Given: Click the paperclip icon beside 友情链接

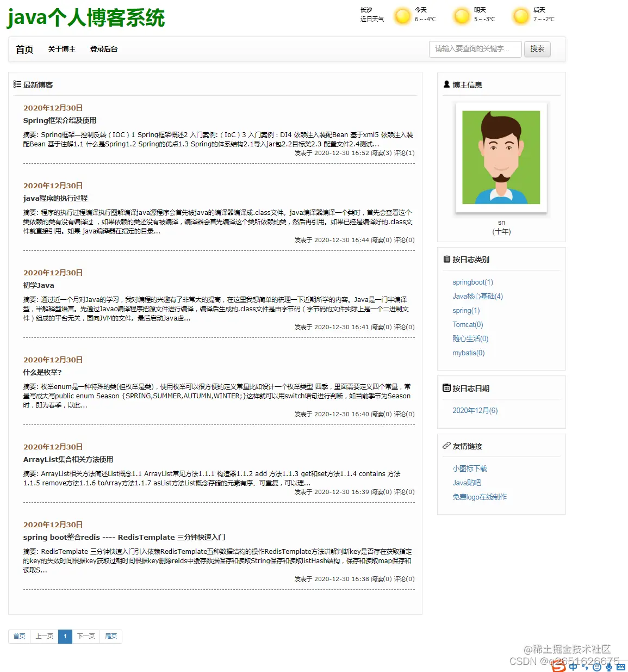Looking at the screenshot, I should [446, 446].
